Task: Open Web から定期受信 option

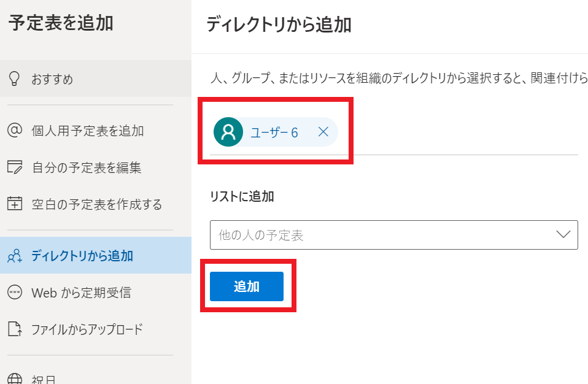Action: point(96,292)
